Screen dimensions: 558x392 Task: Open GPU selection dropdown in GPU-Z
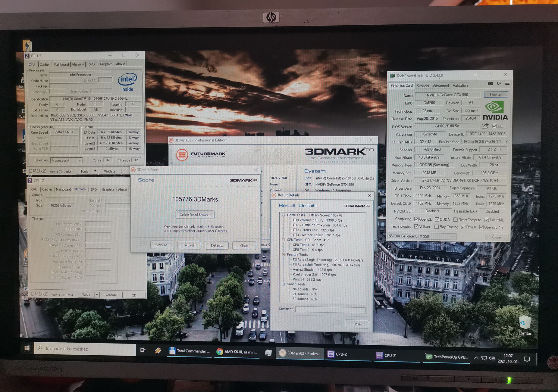tap(422, 236)
